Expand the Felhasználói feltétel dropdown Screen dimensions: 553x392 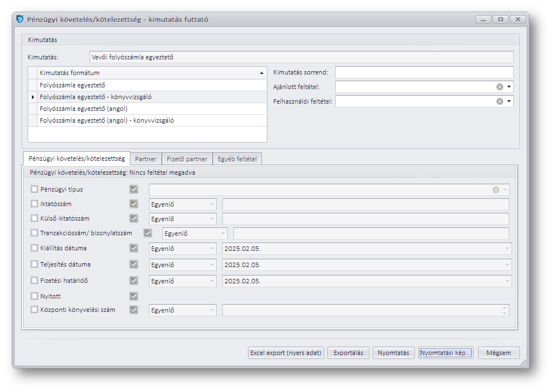(509, 101)
